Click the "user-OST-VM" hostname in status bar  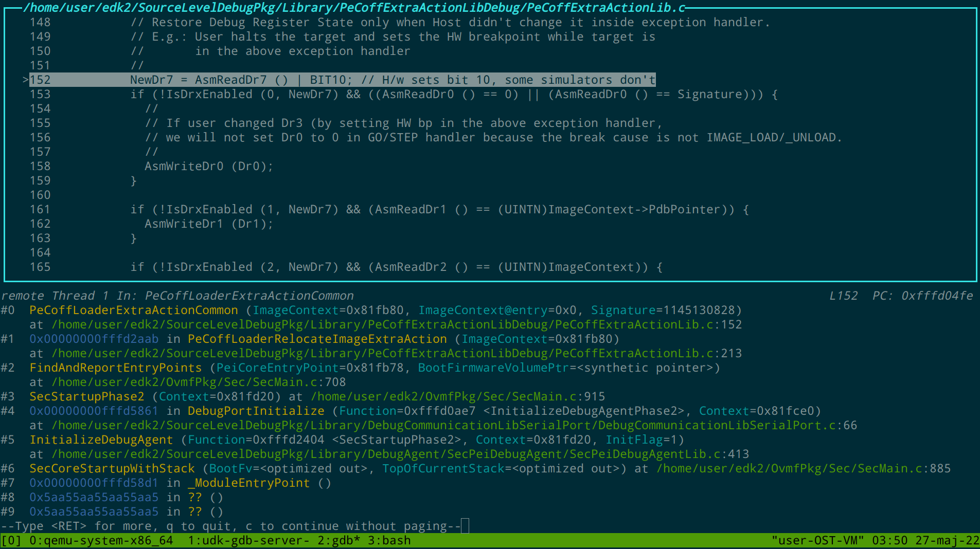click(x=817, y=541)
